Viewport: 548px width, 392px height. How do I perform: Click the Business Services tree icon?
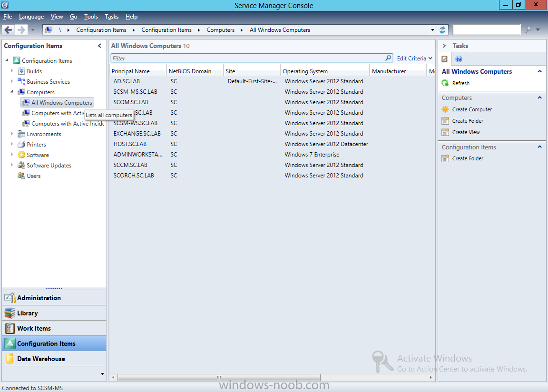click(x=21, y=81)
